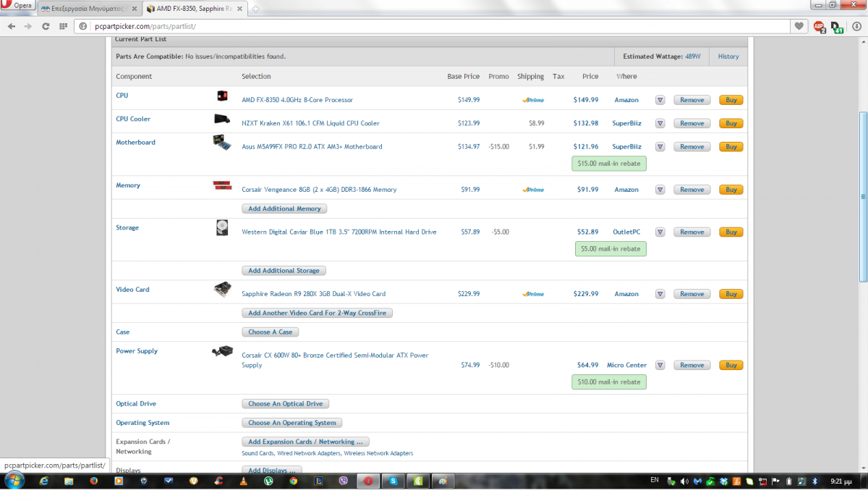Open the Adblock Plus extension icon
The image size is (868, 501).
pyautogui.click(x=820, y=27)
